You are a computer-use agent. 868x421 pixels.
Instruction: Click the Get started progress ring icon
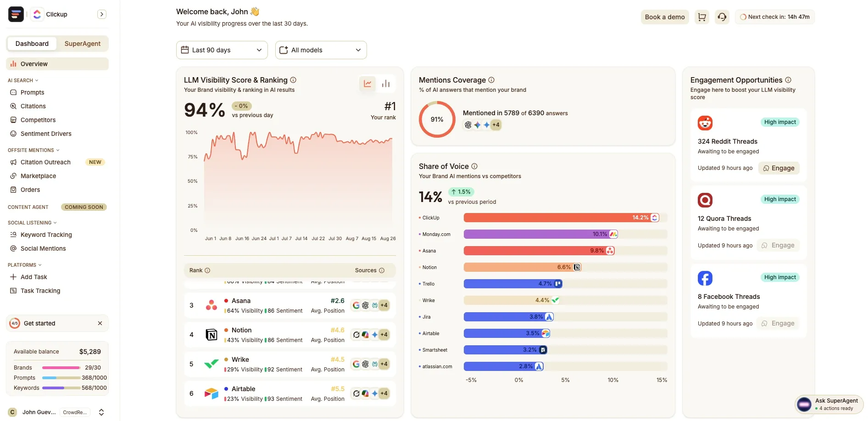click(x=15, y=323)
